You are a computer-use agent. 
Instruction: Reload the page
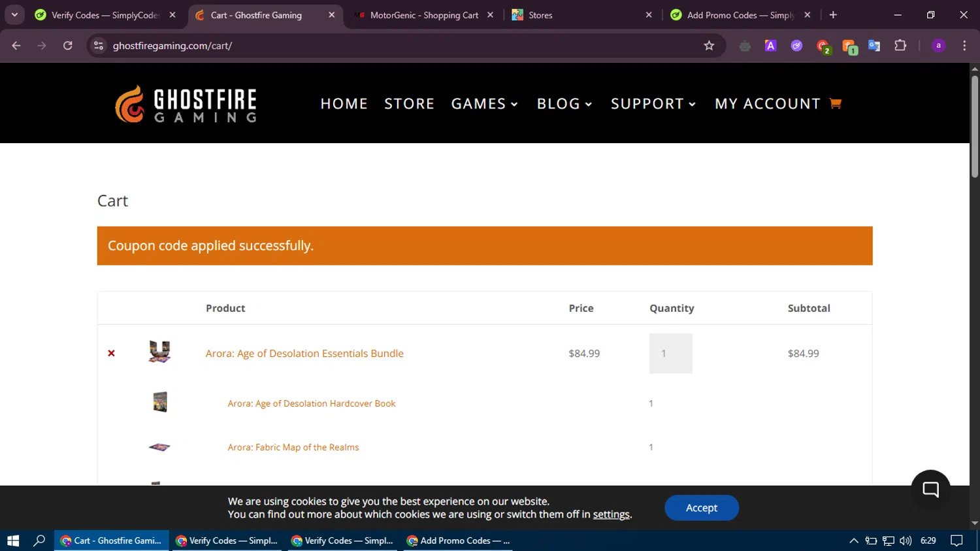[x=68, y=46]
